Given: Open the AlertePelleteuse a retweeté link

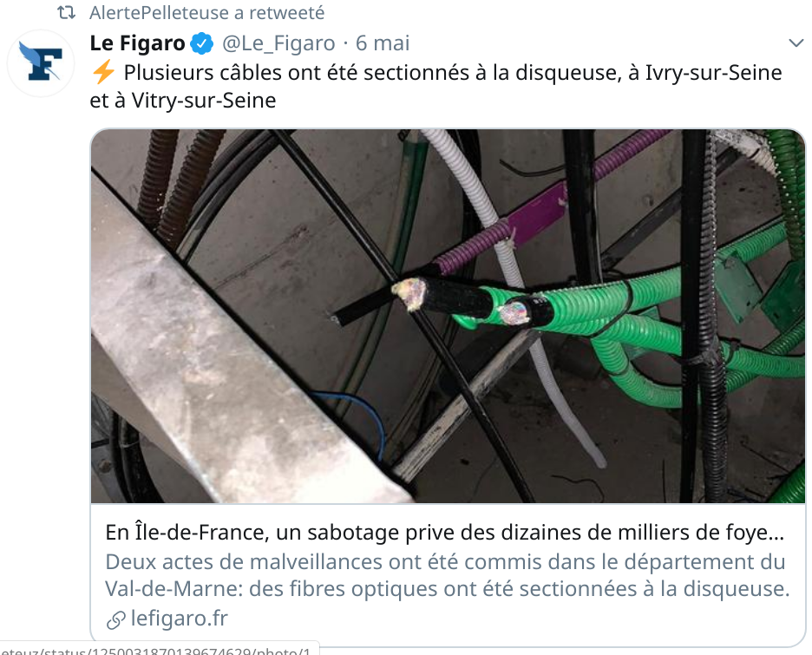Looking at the screenshot, I should tap(206, 12).
